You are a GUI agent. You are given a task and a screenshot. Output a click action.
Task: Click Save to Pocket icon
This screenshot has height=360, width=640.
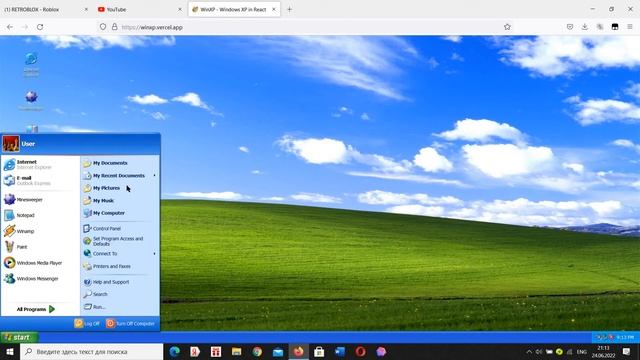570,27
